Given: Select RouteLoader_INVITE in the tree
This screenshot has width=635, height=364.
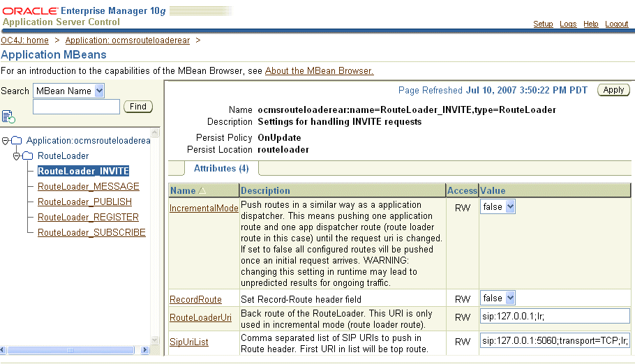Looking at the screenshot, I should pyautogui.click(x=83, y=171).
